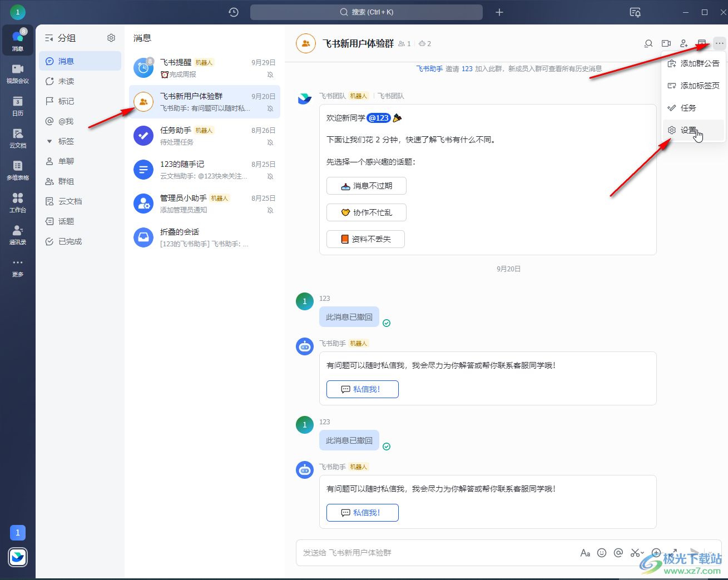The width and height of the screenshot is (728, 580).
Task: Click the 消息不过期 topic button
Action: (367, 186)
